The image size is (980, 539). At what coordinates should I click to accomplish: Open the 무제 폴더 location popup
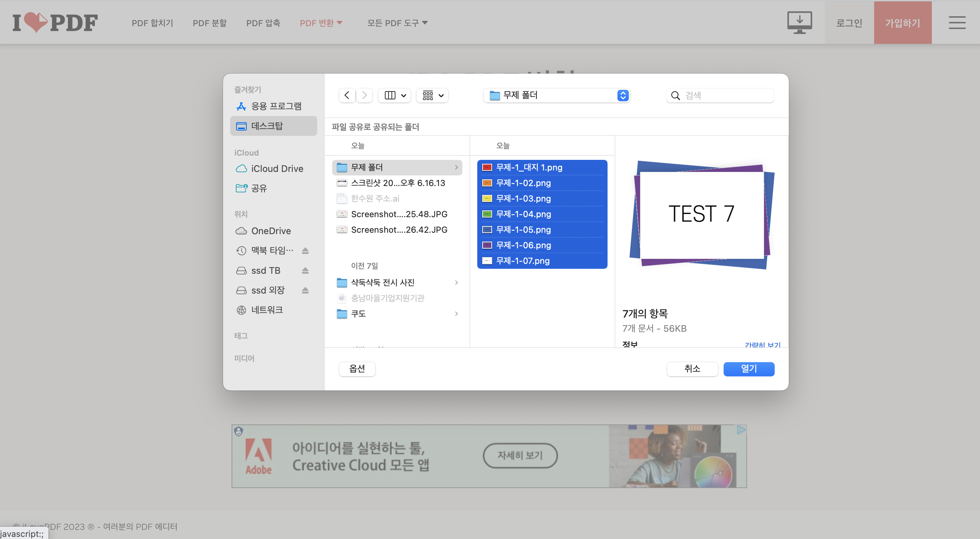click(x=557, y=95)
